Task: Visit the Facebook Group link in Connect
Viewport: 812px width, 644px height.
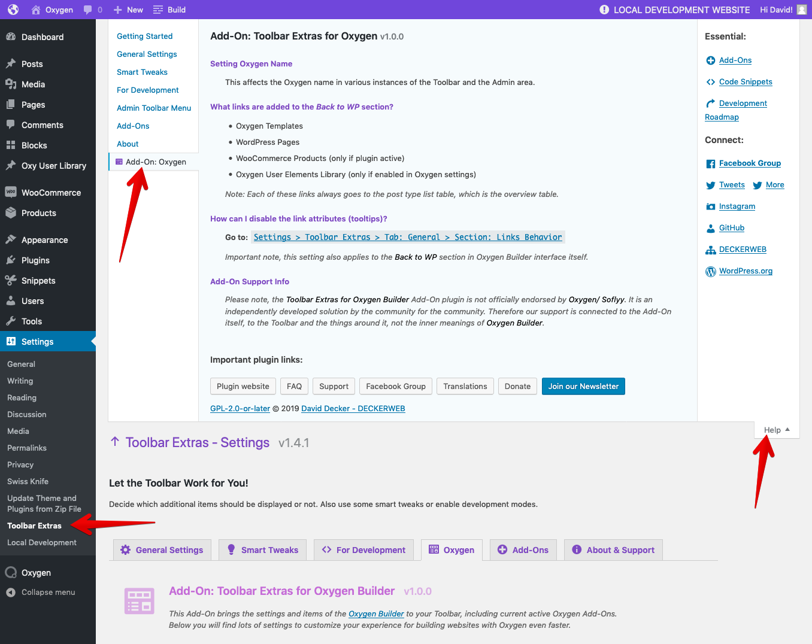Action: click(x=750, y=163)
